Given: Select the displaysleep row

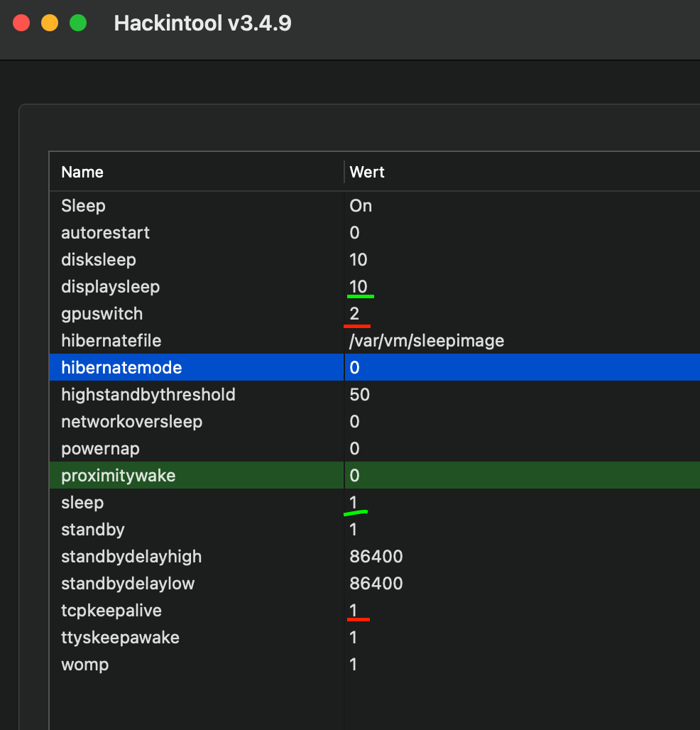Looking at the screenshot, I should [375, 287].
